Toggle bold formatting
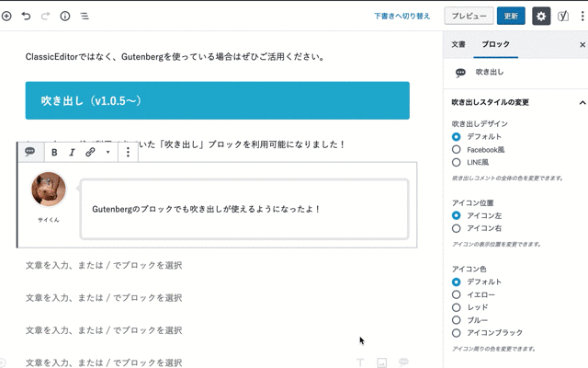 [54, 152]
